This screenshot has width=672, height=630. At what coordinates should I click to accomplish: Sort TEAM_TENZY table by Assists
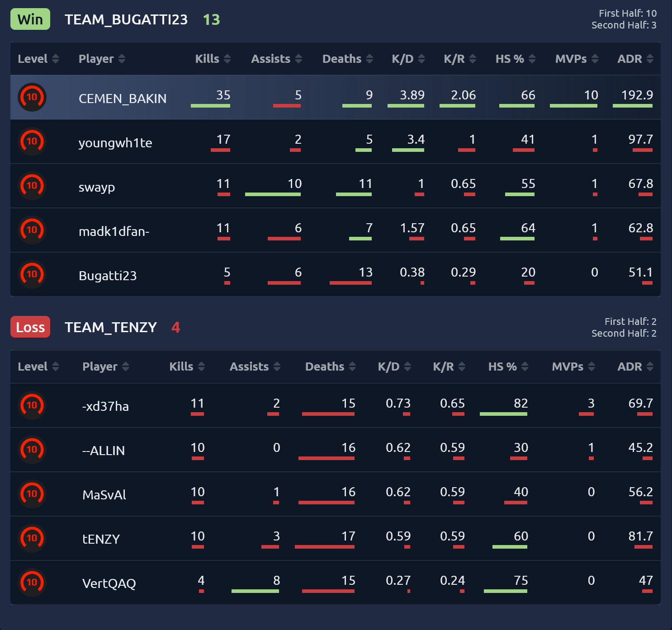255,367
